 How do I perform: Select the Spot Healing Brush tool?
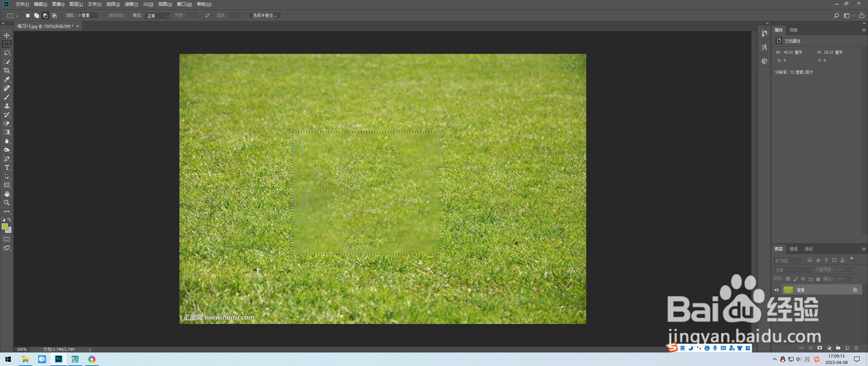coord(7,88)
